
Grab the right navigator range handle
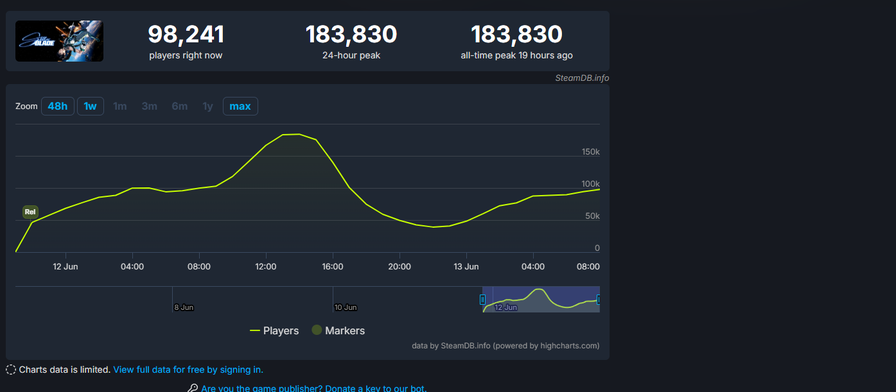pyautogui.click(x=598, y=299)
